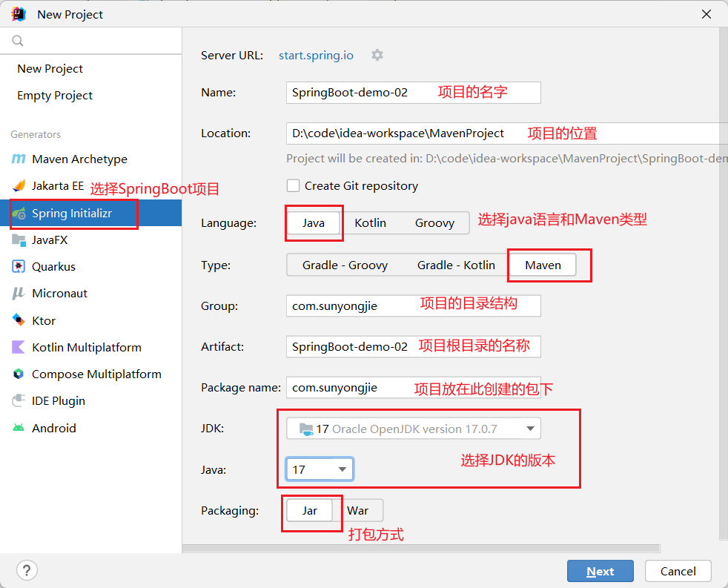Image resolution: width=728 pixels, height=588 pixels.
Task: Click the horizontal scrollbar at bottom
Action: click(420, 549)
